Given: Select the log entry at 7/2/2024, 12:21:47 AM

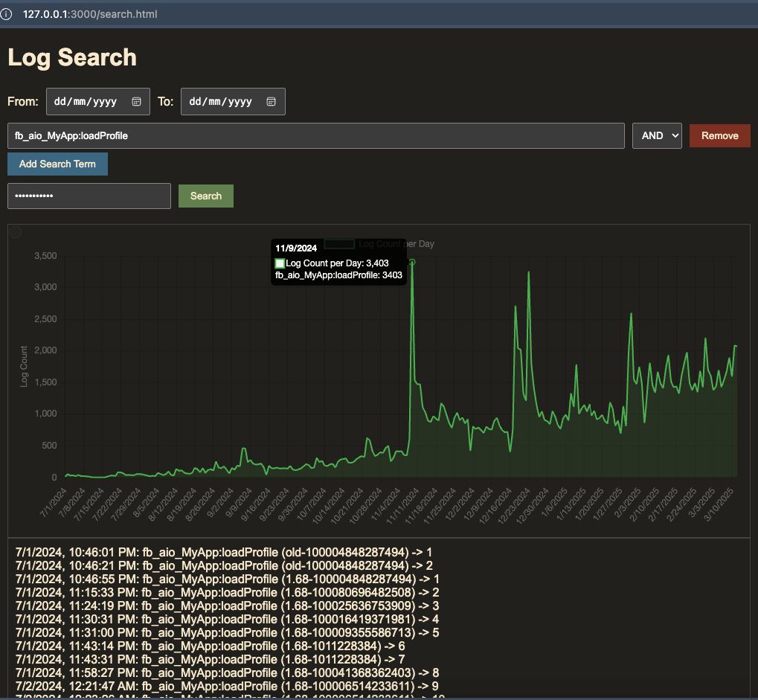Looking at the screenshot, I should tap(227, 687).
